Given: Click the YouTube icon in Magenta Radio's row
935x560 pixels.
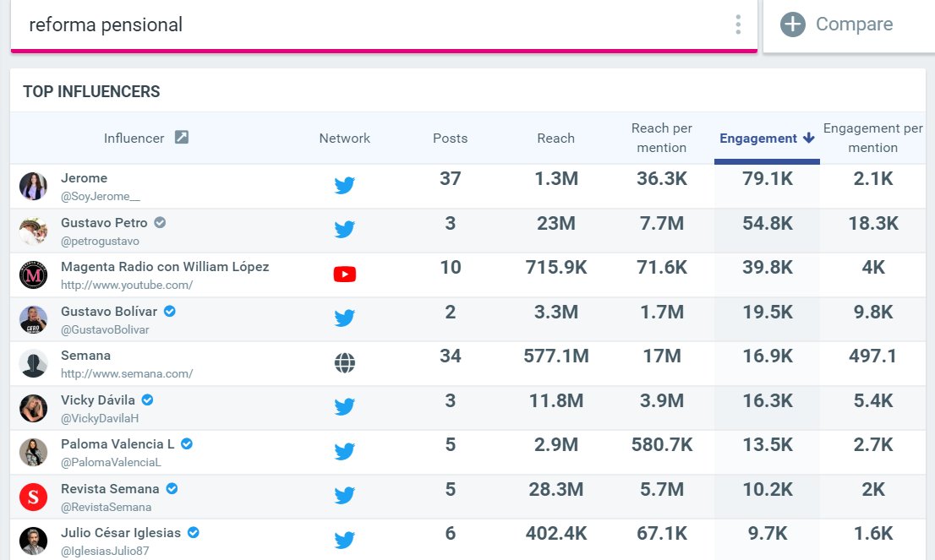Looking at the screenshot, I should (345, 274).
